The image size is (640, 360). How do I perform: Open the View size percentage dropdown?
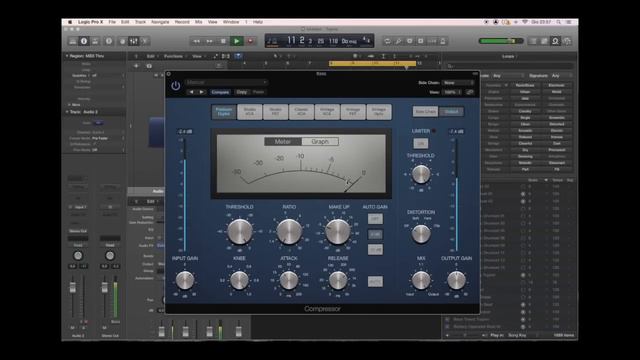coord(452,92)
